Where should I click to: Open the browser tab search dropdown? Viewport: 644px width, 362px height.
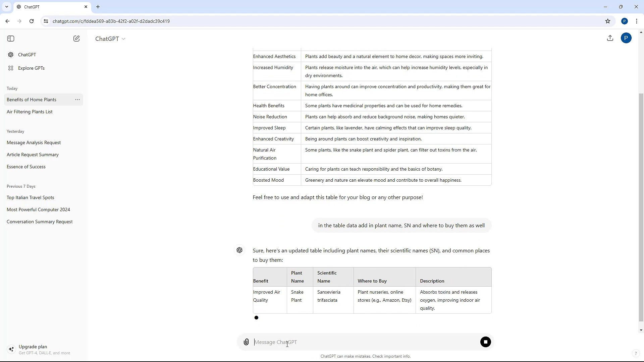(x=7, y=7)
